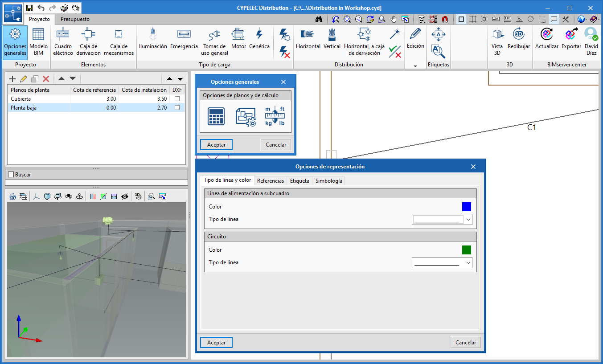603x364 pixels.
Task: Select Horizontal, a caja de derivación tool
Action: (364, 42)
